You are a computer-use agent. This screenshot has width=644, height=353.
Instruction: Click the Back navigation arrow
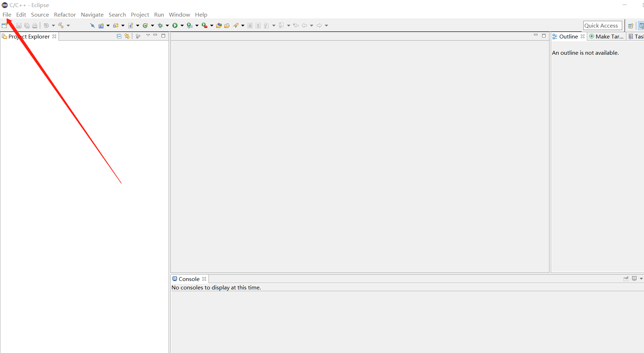coord(304,25)
